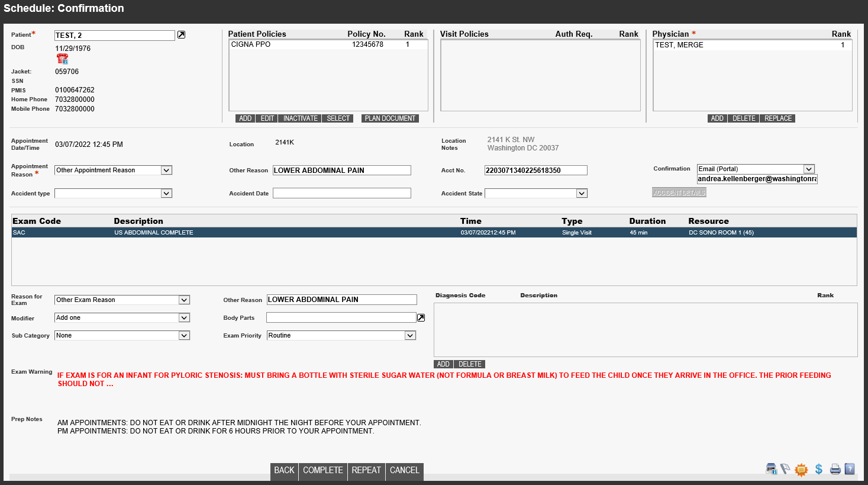Select the SAC US ABDOMINAL COMPLETE exam row

[x=434, y=233]
